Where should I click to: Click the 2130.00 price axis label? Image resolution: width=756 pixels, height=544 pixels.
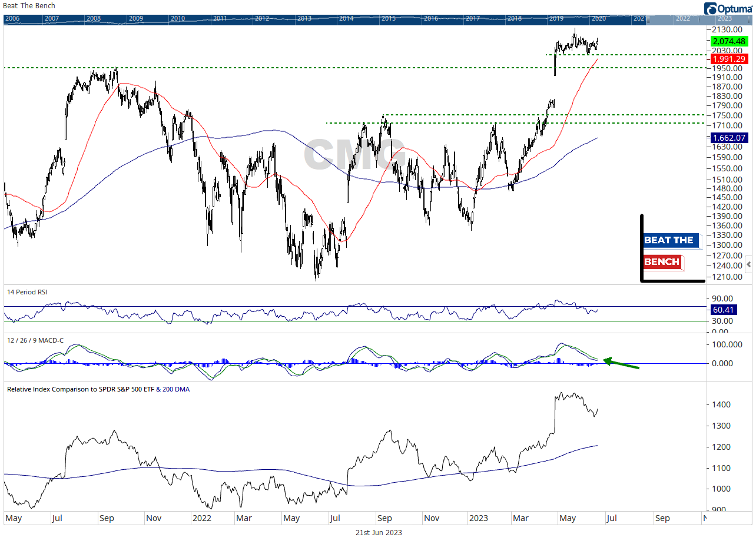point(726,29)
